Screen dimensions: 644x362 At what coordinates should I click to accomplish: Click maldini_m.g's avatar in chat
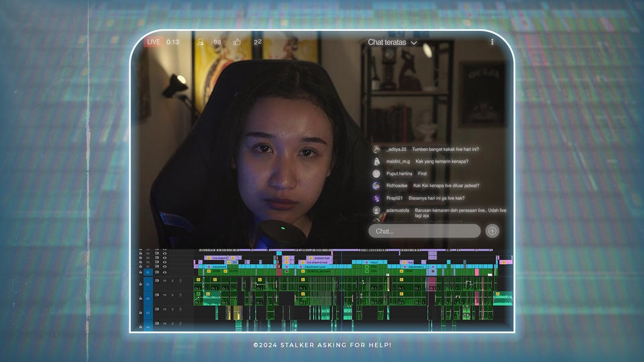pos(376,162)
